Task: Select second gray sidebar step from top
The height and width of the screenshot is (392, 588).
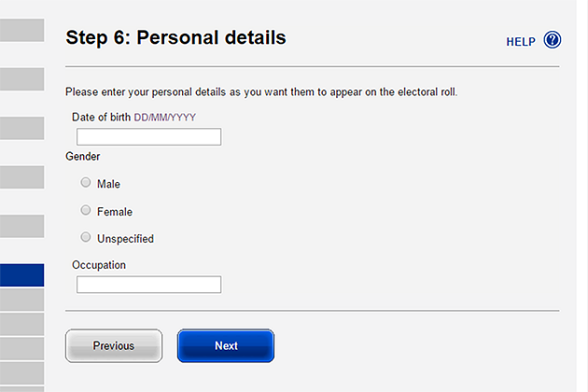Action: (21, 79)
